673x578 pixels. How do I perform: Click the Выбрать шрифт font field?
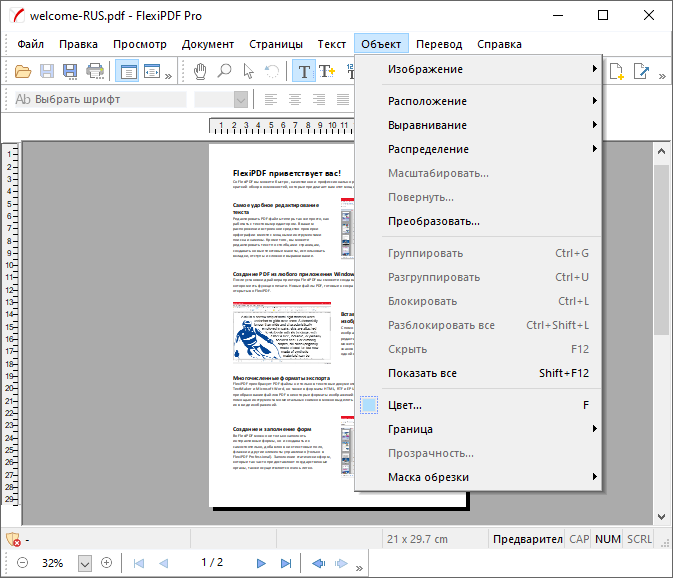100,99
